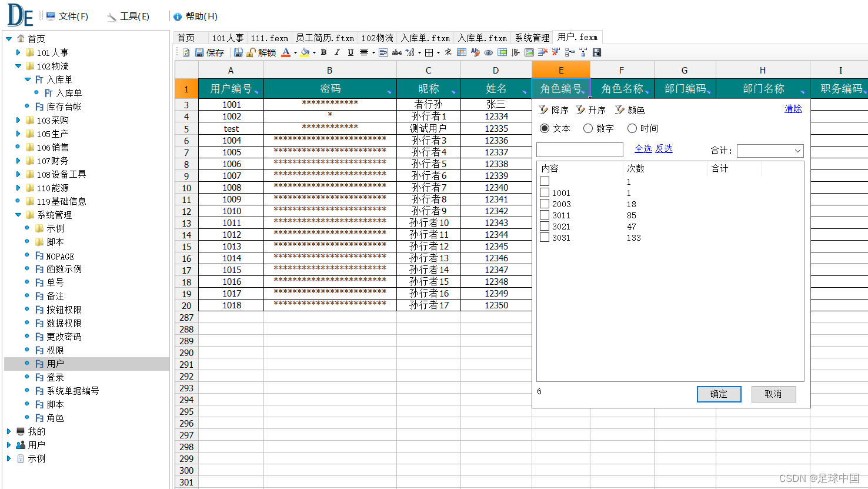Open 更改密码 in the tree
Screen dimensions: 868x489
[64, 337]
